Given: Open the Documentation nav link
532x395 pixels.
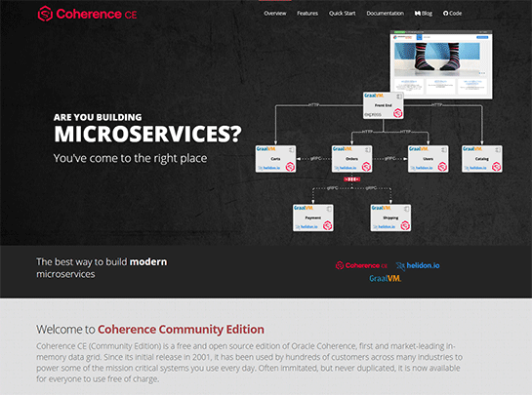Looking at the screenshot, I should point(385,14).
